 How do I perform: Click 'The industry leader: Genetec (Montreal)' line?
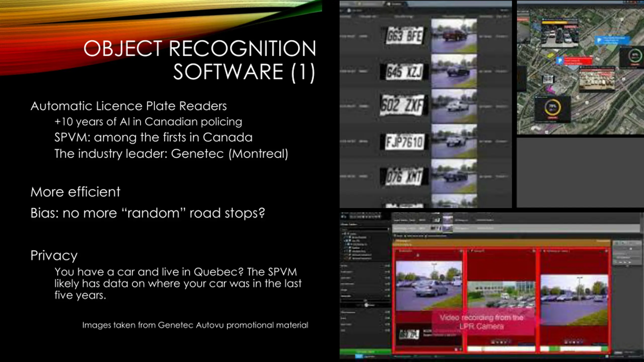[171, 154]
